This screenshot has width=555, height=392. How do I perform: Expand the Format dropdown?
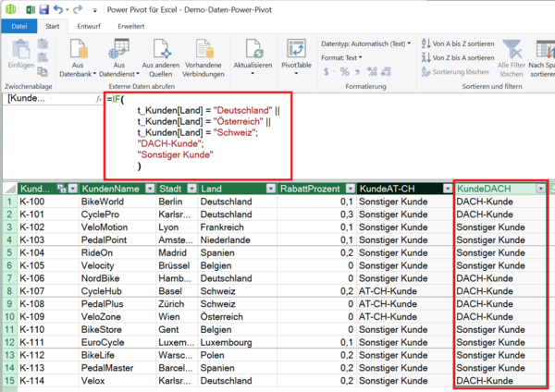point(341,57)
